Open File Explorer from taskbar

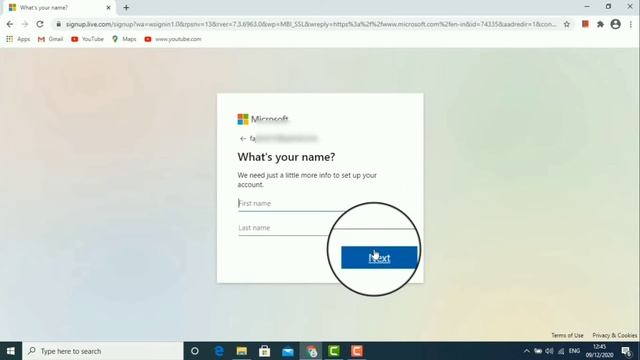pyautogui.click(x=242, y=351)
